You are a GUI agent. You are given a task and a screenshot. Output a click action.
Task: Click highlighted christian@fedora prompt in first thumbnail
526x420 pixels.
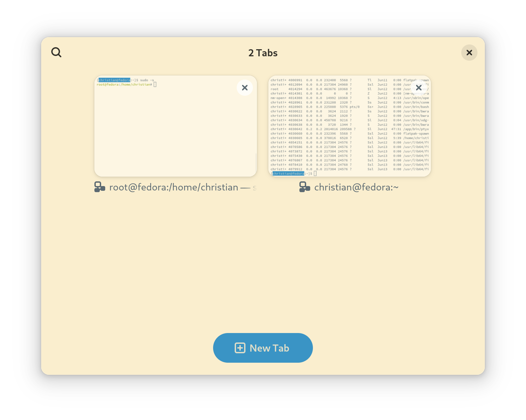pos(114,80)
